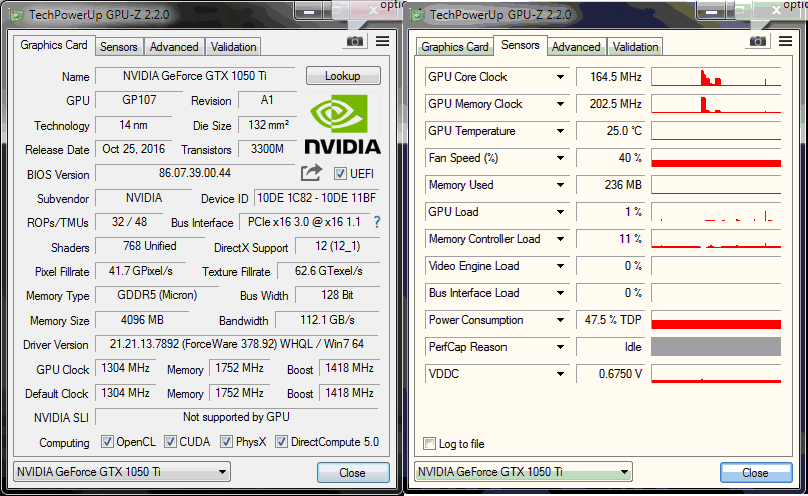Click the Name field NVIDIA GeForce GTX 1050 Ti
The width and height of the screenshot is (808, 496).
tap(195, 76)
